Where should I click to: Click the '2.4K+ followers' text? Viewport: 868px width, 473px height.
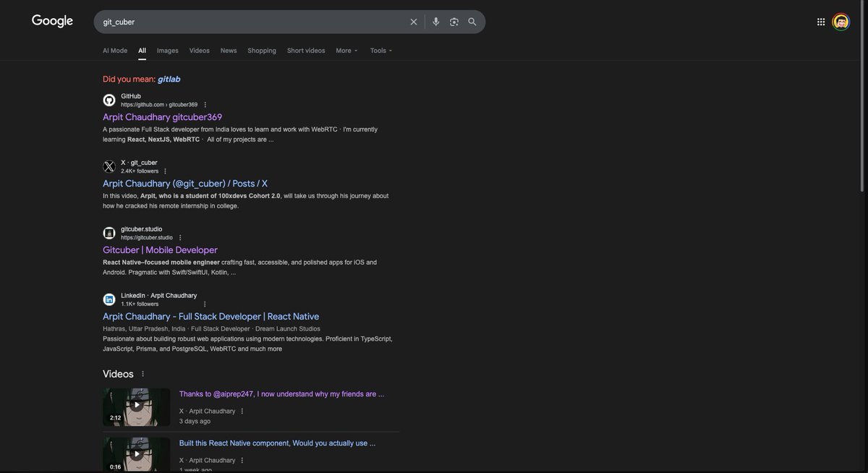140,171
